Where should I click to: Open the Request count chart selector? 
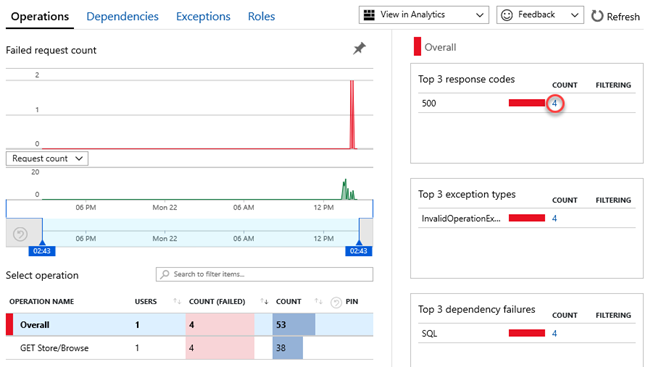[x=47, y=158]
